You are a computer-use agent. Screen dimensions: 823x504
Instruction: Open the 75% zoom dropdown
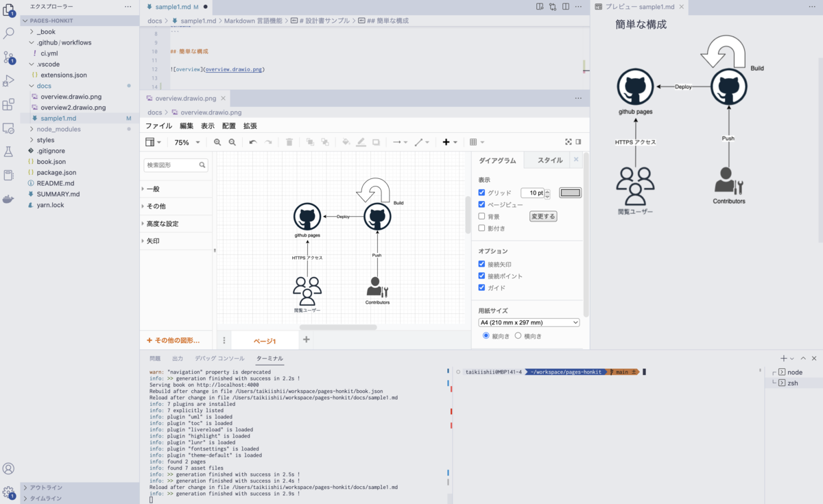[187, 143]
